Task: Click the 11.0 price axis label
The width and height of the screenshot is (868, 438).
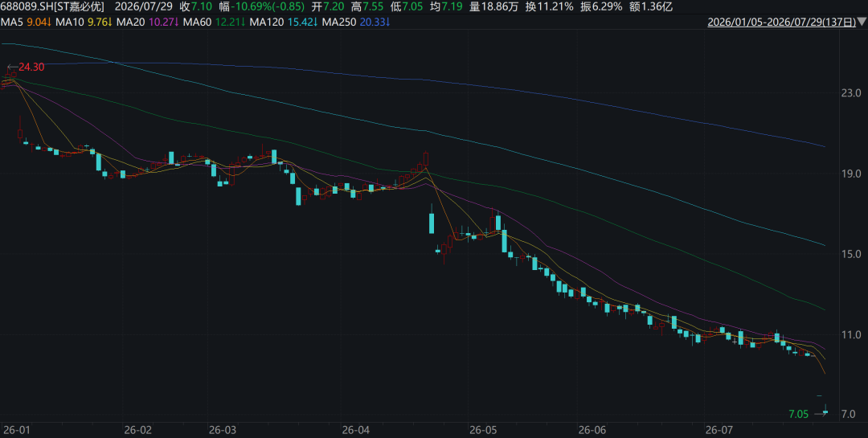Action: 851,334
